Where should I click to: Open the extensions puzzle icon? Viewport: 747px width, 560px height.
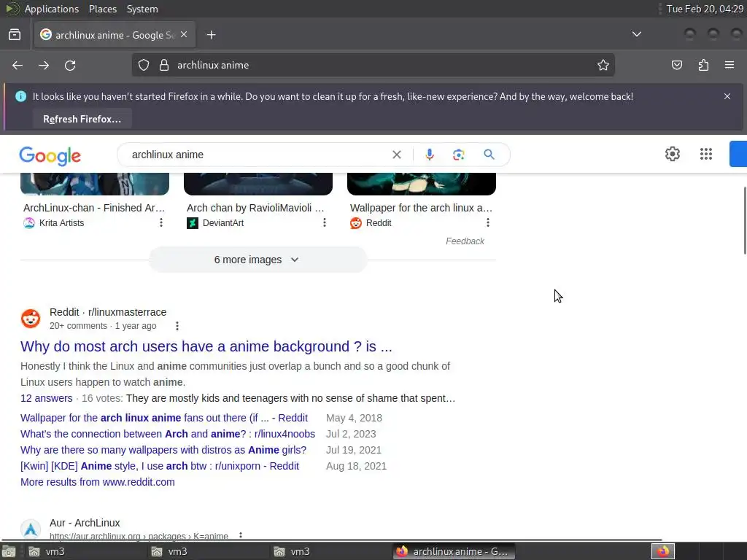(703, 65)
